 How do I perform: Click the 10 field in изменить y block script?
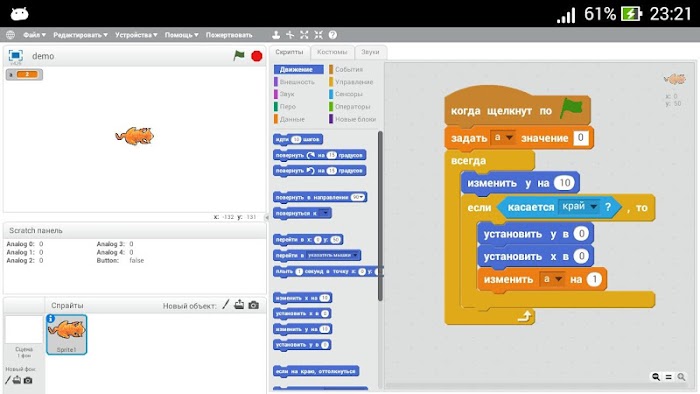565,183
